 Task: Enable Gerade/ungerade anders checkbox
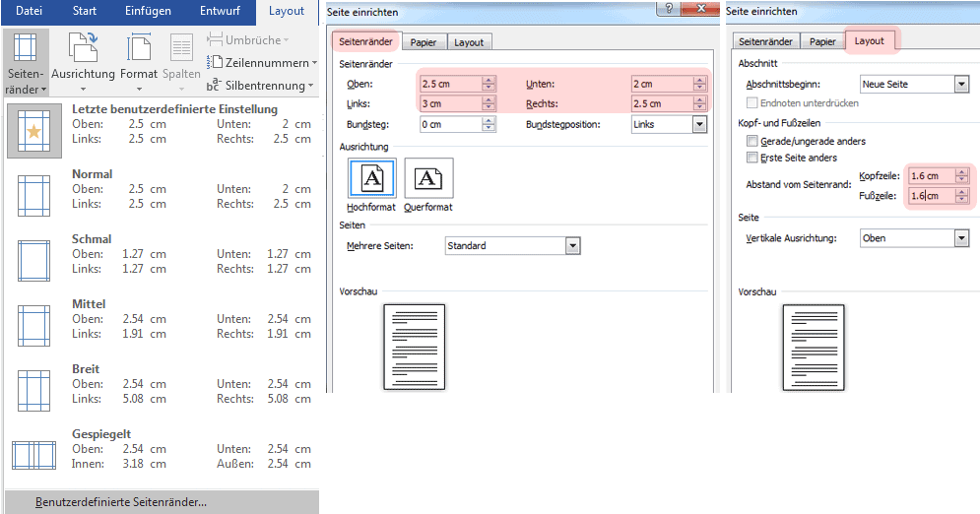tap(753, 142)
